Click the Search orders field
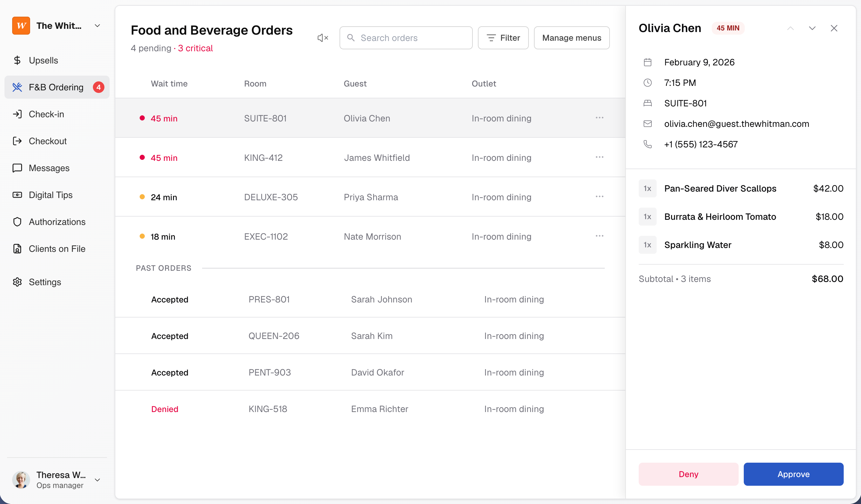The image size is (861, 504). point(405,37)
